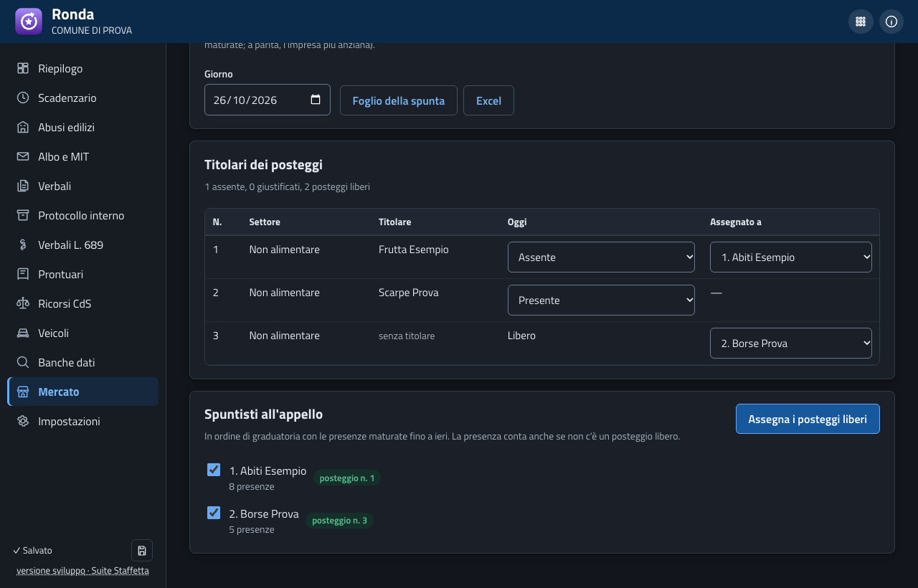Screen dimensions: 918x588
Task: Export with the Excel button
Action: pos(488,100)
